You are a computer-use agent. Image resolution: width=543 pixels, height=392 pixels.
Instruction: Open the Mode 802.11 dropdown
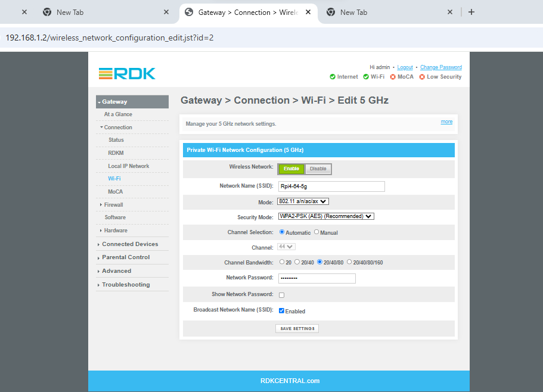(x=303, y=202)
